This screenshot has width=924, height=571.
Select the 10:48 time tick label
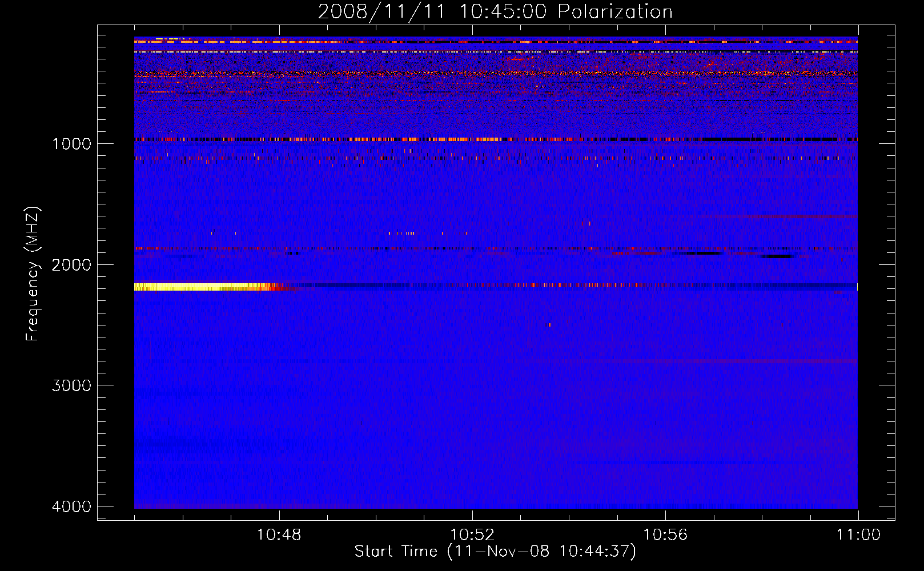[x=279, y=535]
